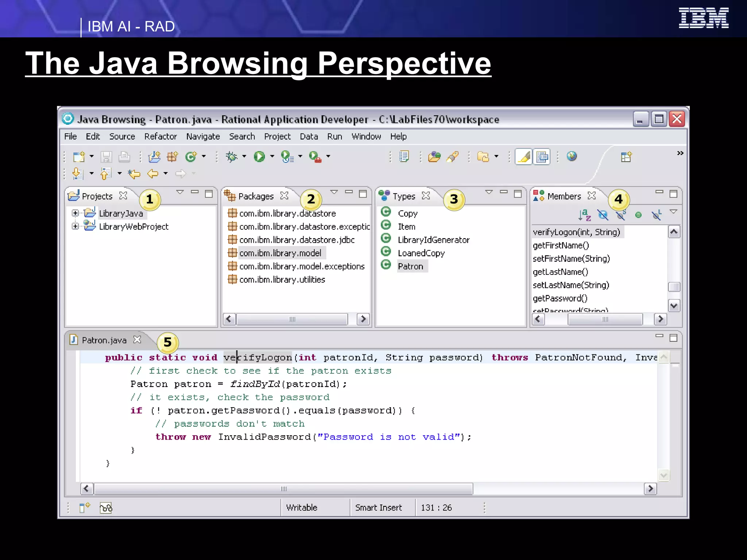
Task: Open the New Class dropdown arrow
Action: click(x=204, y=156)
